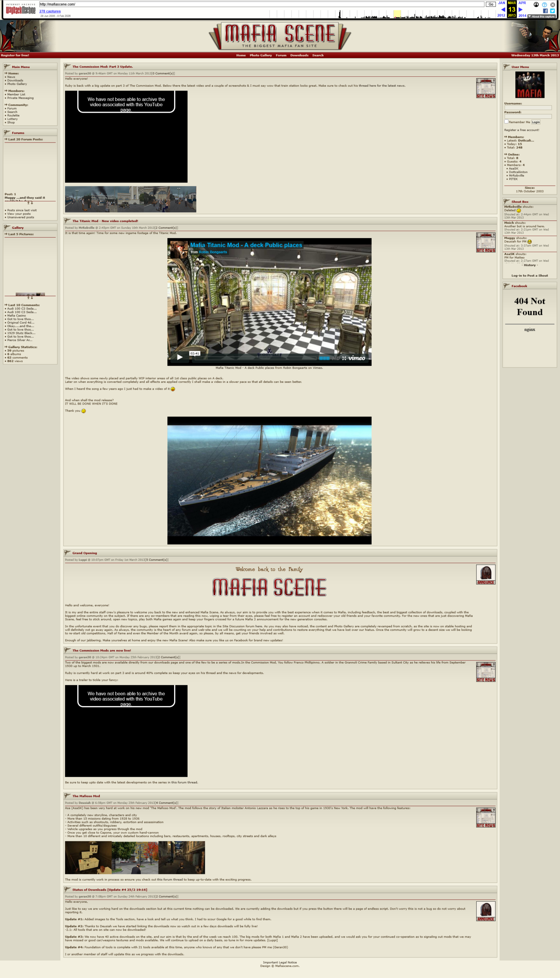The image size is (560, 978).
Task: Click Register for free! link
Action: pyautogui.click(x=15, y=55)
